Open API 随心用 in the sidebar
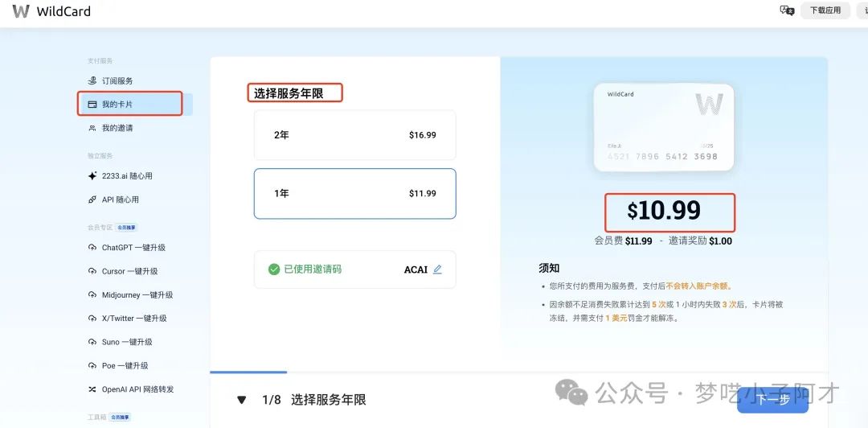The width and height of the screenshot is (868, 428). click(120, 200)
